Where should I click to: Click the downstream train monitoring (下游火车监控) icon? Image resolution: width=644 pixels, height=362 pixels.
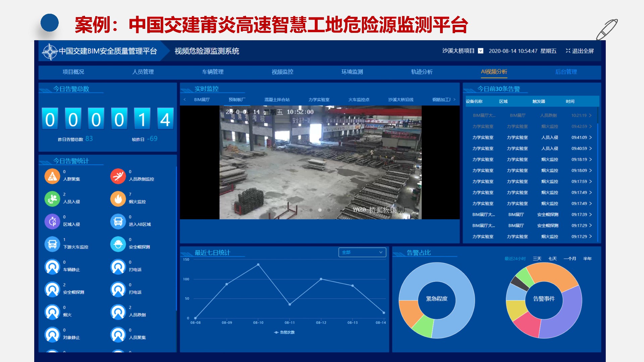click(x=52, y=244)
